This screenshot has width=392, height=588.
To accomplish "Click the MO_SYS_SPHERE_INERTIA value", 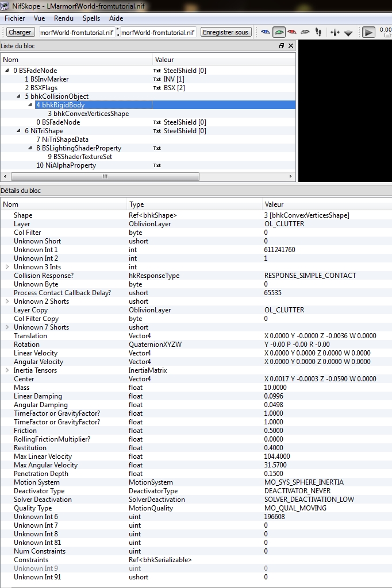I will click(x=303, y=482).
